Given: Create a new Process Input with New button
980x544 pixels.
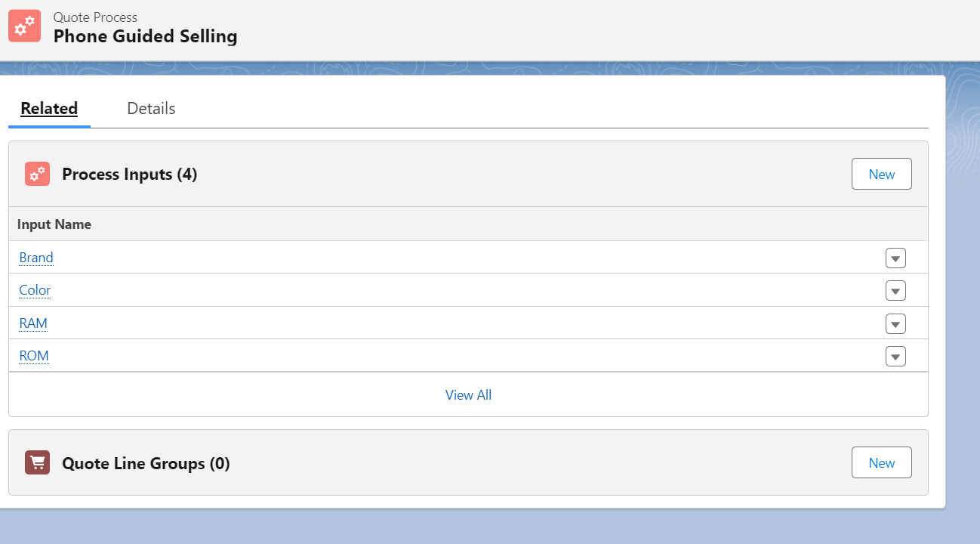Looking at the screenshot, I should click(881, 174).
